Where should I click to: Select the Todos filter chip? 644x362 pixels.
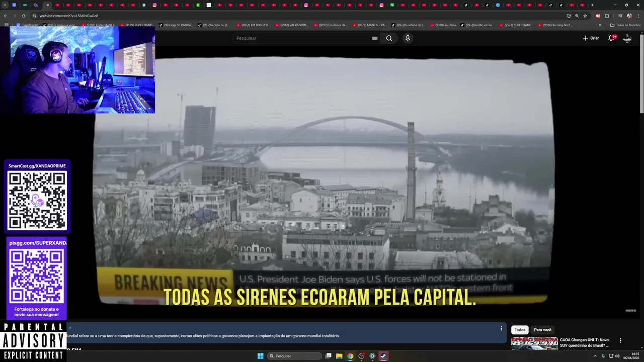(520, 330)
